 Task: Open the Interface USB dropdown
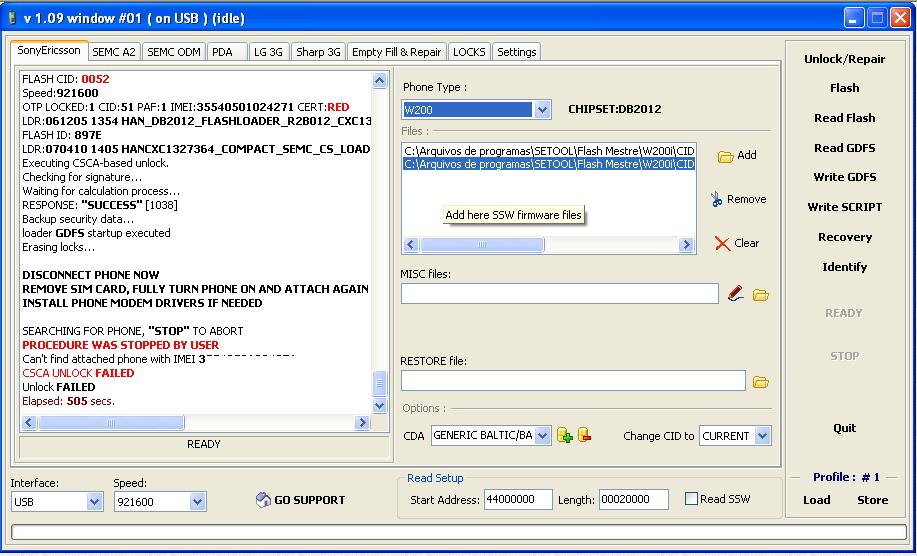pyautogui.click(x=94, y=502)
